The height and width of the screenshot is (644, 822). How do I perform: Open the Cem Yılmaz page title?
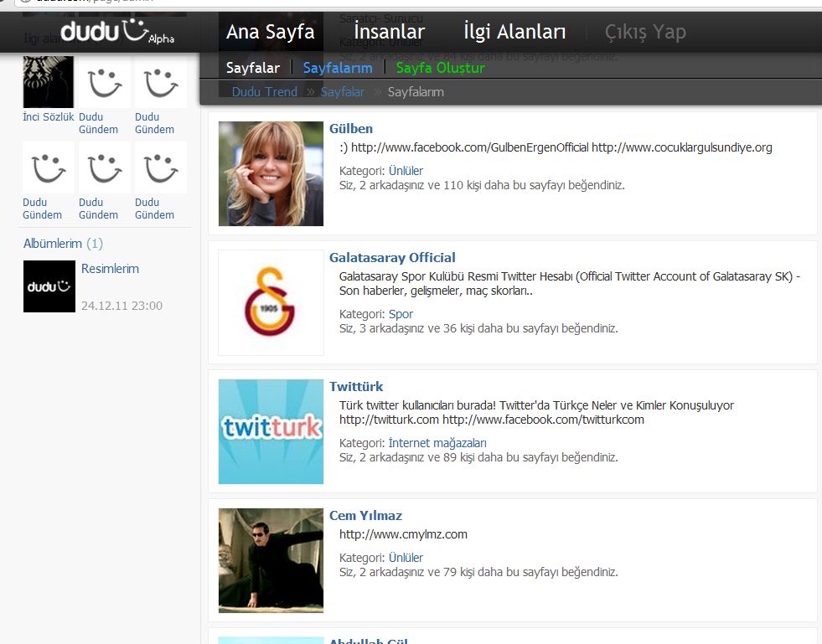pyautogui.click(x=365, y=515)
